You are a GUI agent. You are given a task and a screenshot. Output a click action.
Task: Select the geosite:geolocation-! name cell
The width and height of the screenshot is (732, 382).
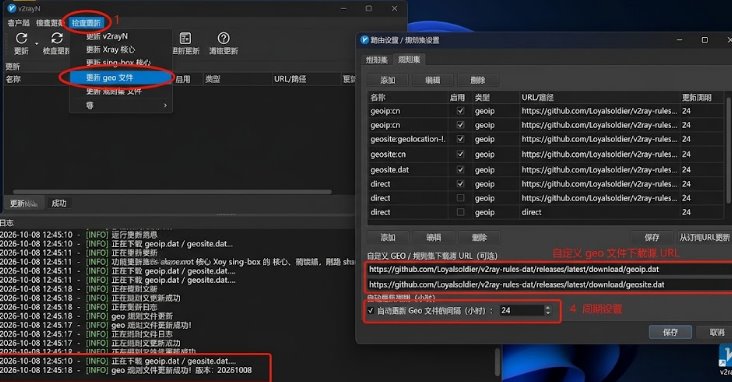coord(408,139)
